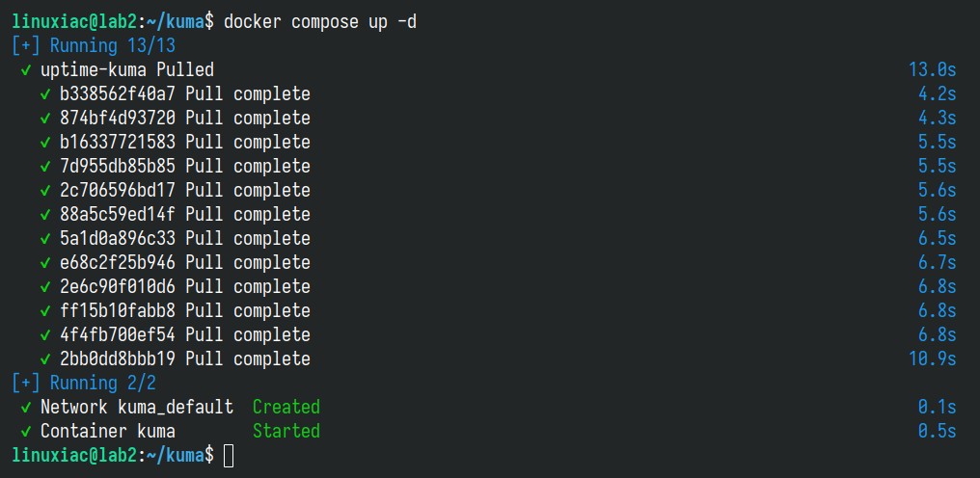Image resolution: width=980 pixels, height=478 pixels.
Task: Click the docker compose up -d command text
Action: tap(320, 22)
